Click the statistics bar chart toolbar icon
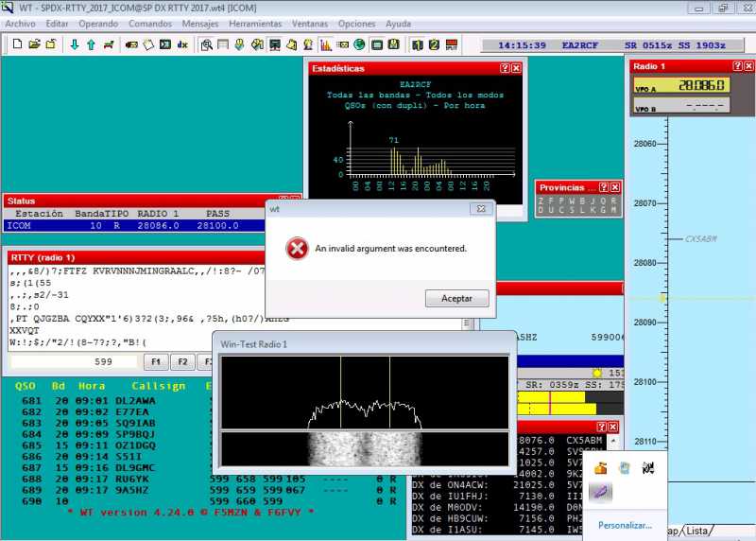 tap(325, 44)
